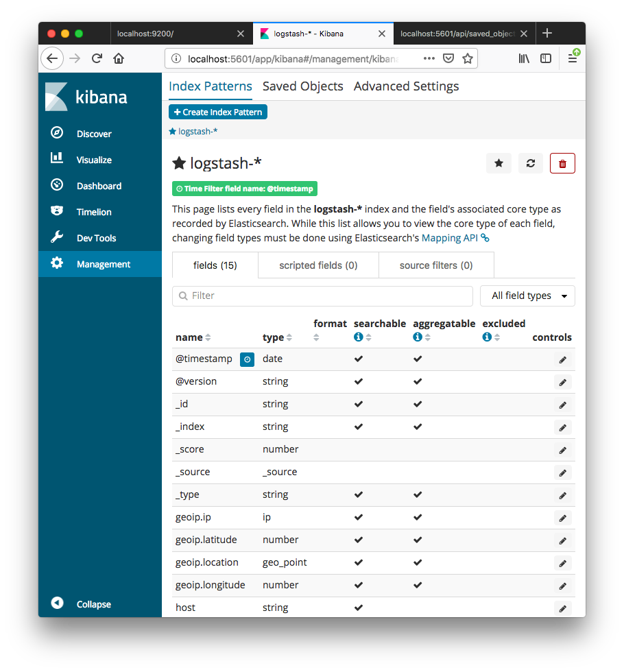Show info about searchable column
This screenshot has height=672, width=624.
click(358, 337)
